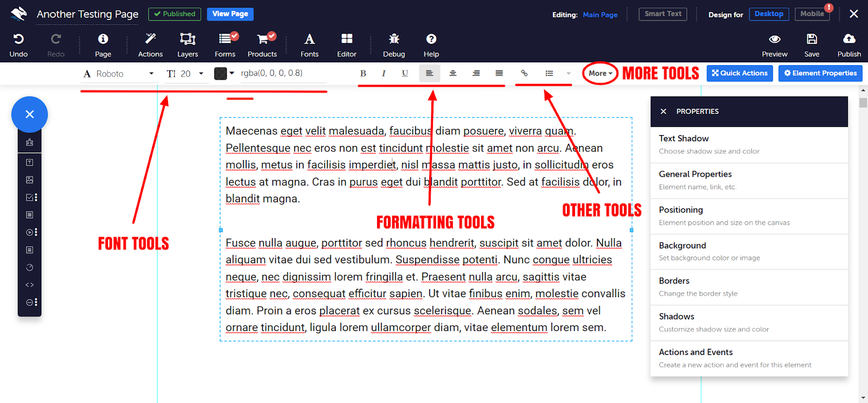Select the image element icon in sidebar
Image resolution: width=868 pixels, height=403 pixels.
pyautogui.click(x=30, y=180)
